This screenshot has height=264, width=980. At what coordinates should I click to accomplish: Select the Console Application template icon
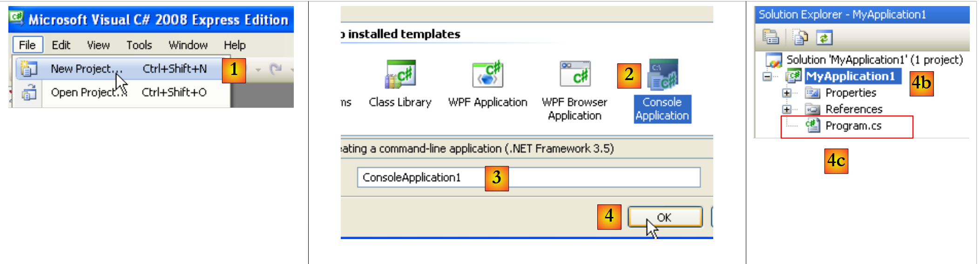[x=663, y=74]
